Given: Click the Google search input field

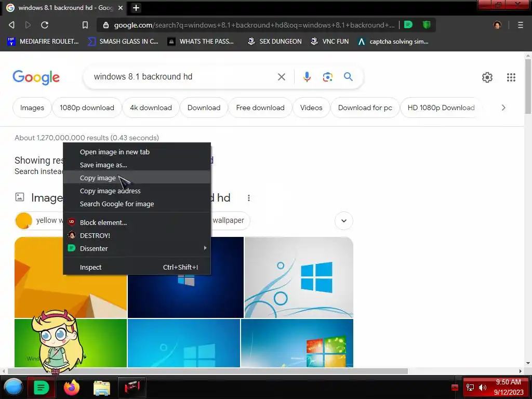Looking at the screenshot, I should click(183, 77).
